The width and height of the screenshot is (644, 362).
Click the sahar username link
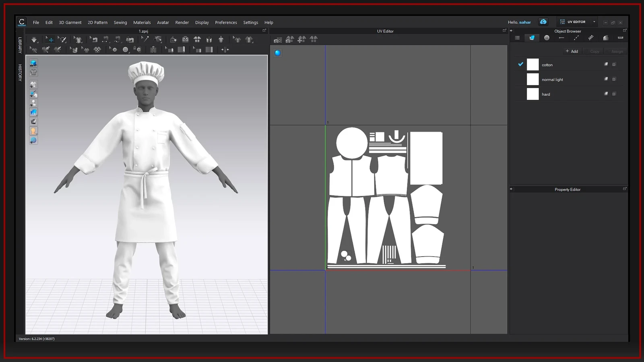click(x=525, y=23)
